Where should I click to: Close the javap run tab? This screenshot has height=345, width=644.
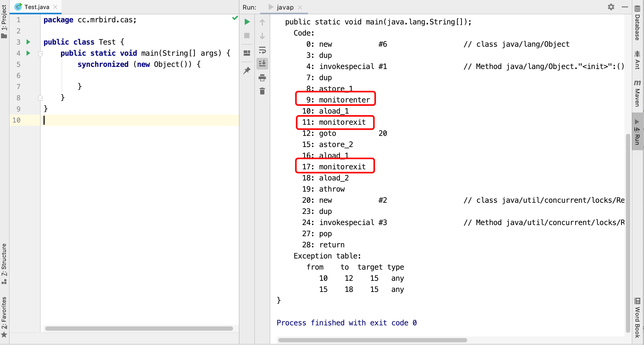pos(300,7)
